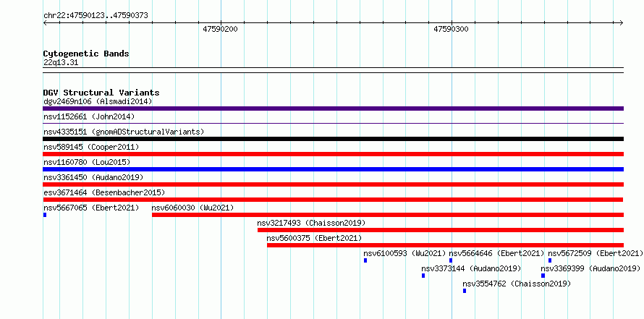Open nsv6100593 (Wu2021) variant label
The height and width of the screenshot is (319, 644).
[x=405, y=253]
